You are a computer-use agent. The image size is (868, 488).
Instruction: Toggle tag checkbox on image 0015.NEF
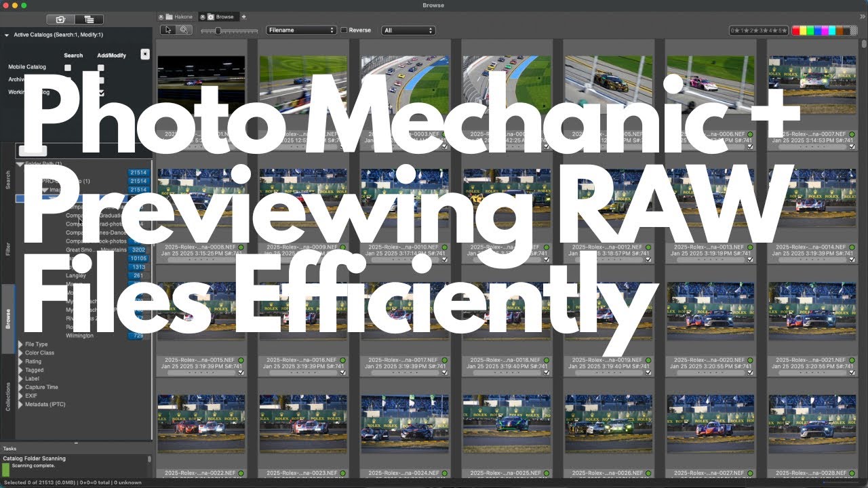tap(241, 372)
